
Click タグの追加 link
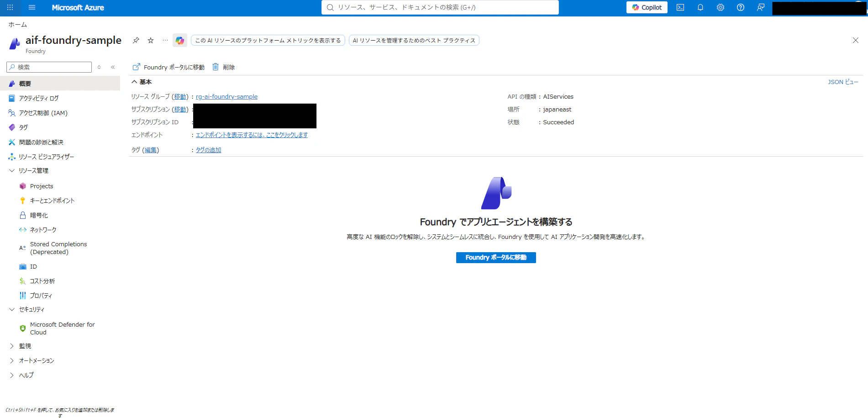[x=208, y=150]
